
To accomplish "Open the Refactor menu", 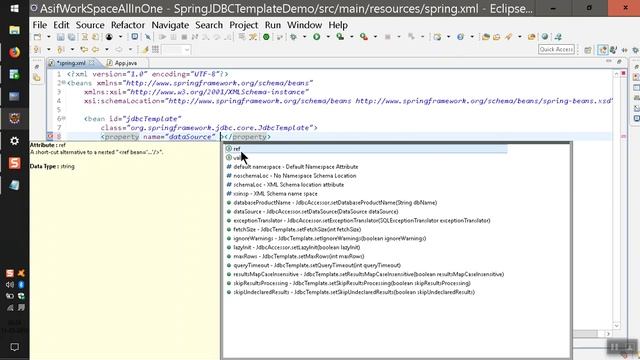I will 128,25.
